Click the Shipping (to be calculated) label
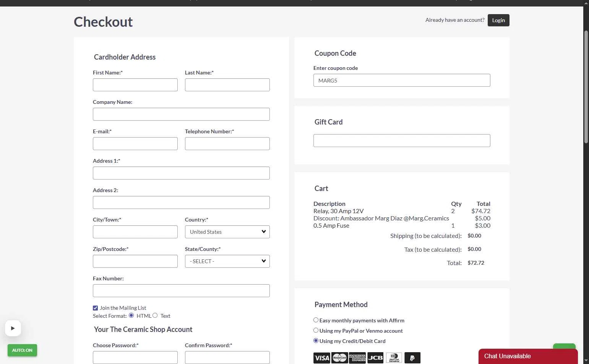The image size is (589, 364). [x=426, y=236]
